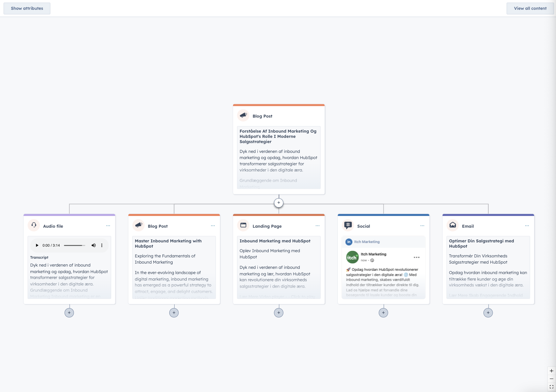Click the audio time display 0:00 / 3:14
This screenshot has height=392, width=556.
51,245
